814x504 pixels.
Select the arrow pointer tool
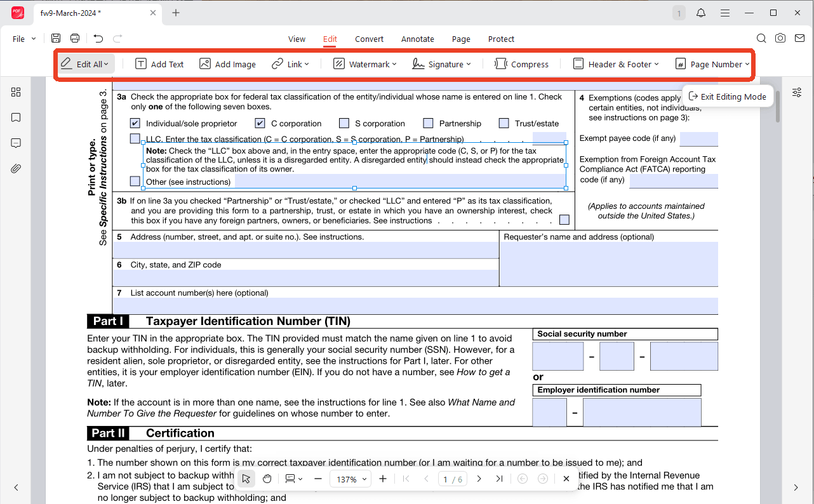pyautogui.click(x=246, y=479)
